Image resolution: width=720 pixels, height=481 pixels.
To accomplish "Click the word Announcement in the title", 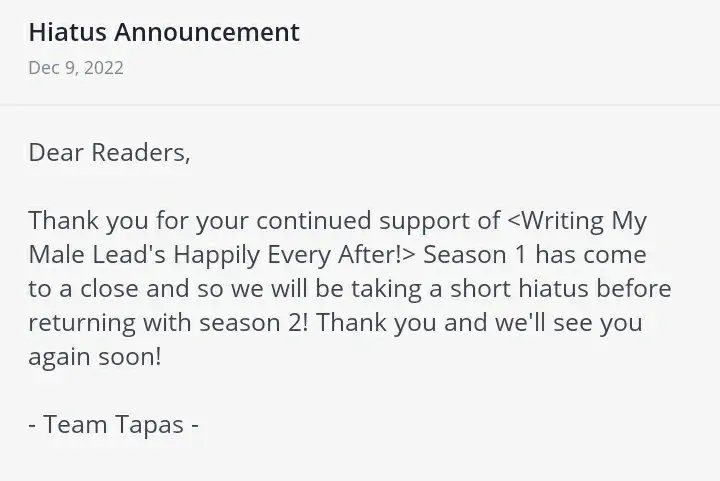I will [207, 32].
